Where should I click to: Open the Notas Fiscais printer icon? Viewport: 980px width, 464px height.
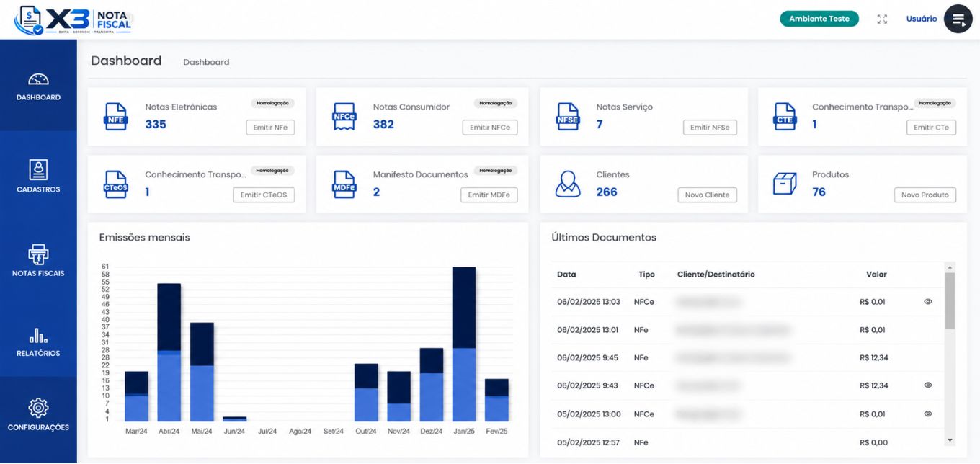38,254
